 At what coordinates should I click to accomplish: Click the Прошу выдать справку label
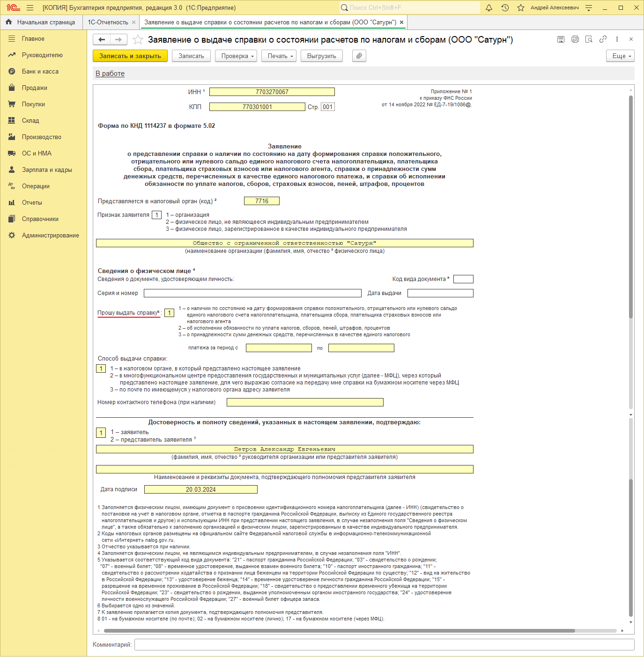[128, 313]
